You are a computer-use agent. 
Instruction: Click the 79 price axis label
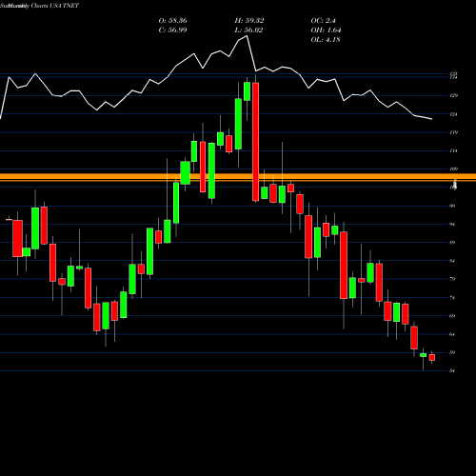pyautogui.click(x=452, y=279)
